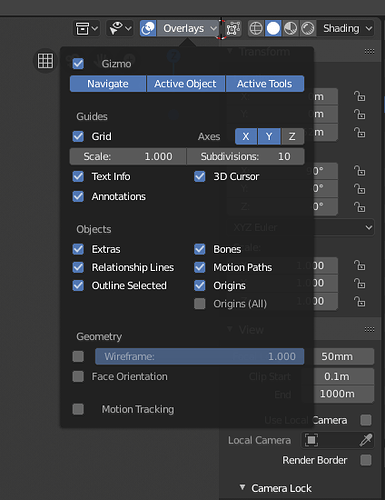The image size is (385, 500).
Task: Uncheck the Grid guide checkbox
Action: click(78, 136)
